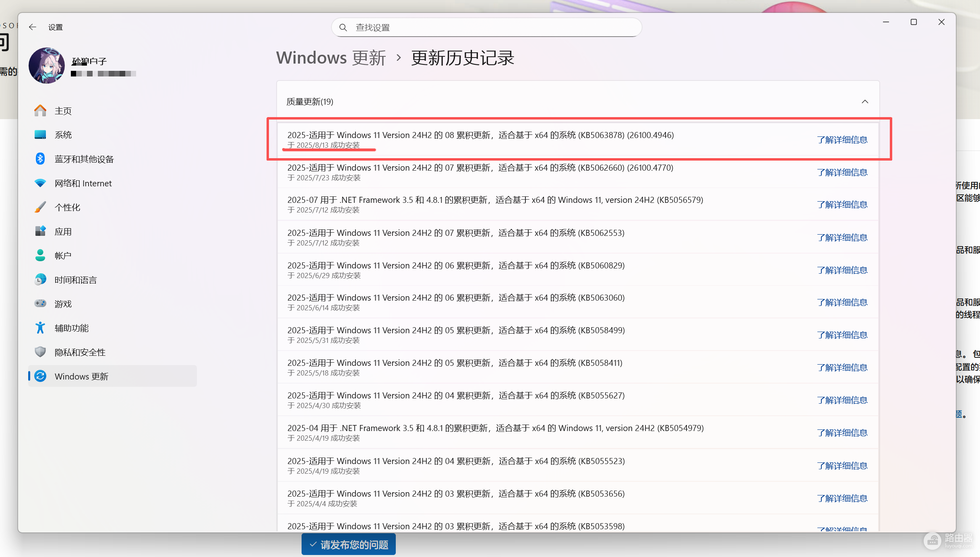Click the 查找设置 search field
The width and height of the screenshot is (980, 557).
[486, 27]
